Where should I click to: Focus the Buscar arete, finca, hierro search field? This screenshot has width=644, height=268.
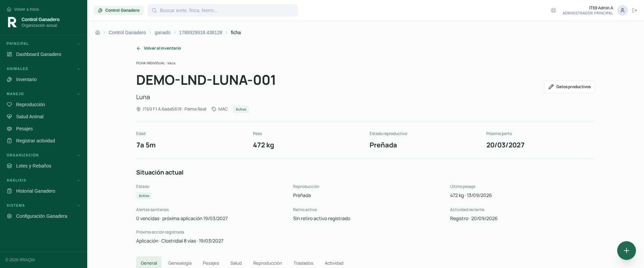coord(223,11)
